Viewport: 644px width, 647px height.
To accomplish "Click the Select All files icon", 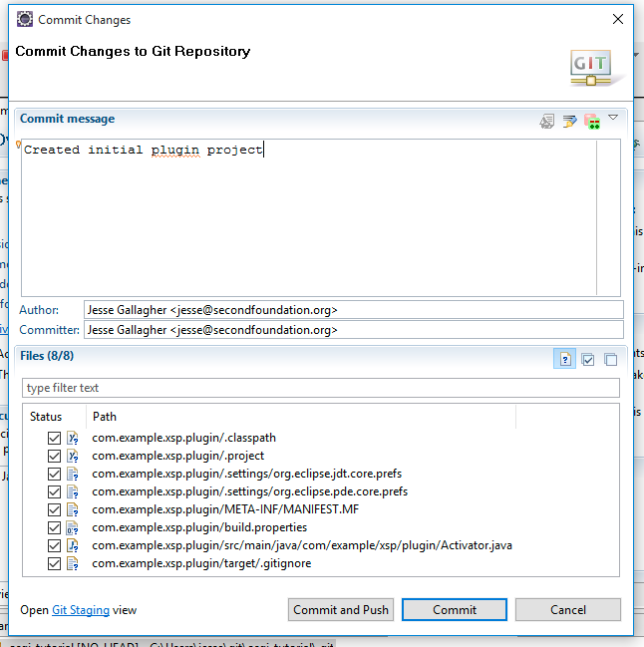I will [588, 359].
